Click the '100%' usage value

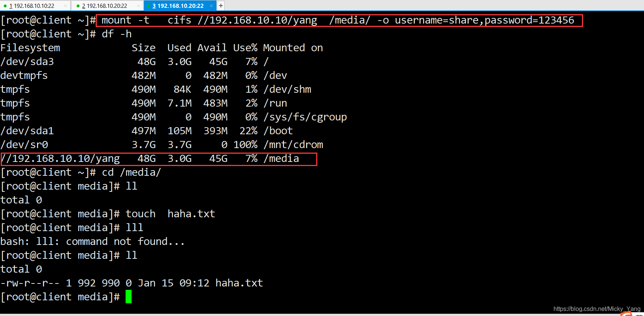[x=246, y=145]
